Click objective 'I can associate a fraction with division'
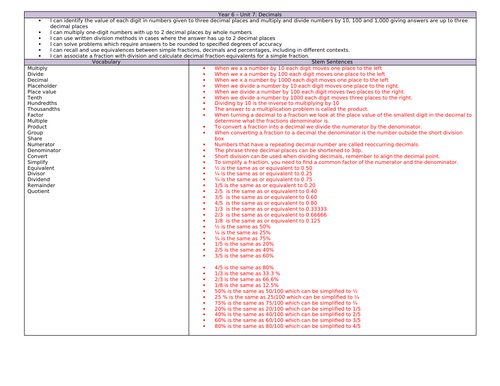The image size is (500, 386). point(179,56)
